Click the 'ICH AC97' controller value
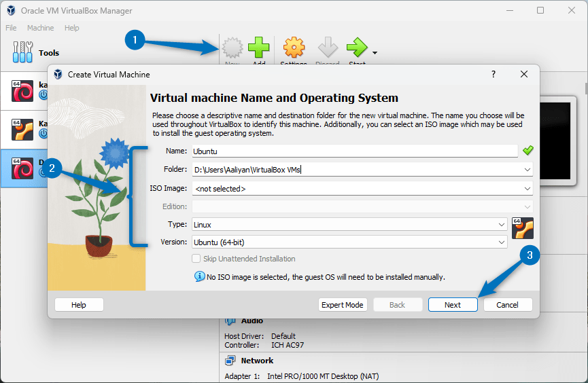The width and height of the screenshot is (588, 383). pyautogui.click(x=288, y=345)
